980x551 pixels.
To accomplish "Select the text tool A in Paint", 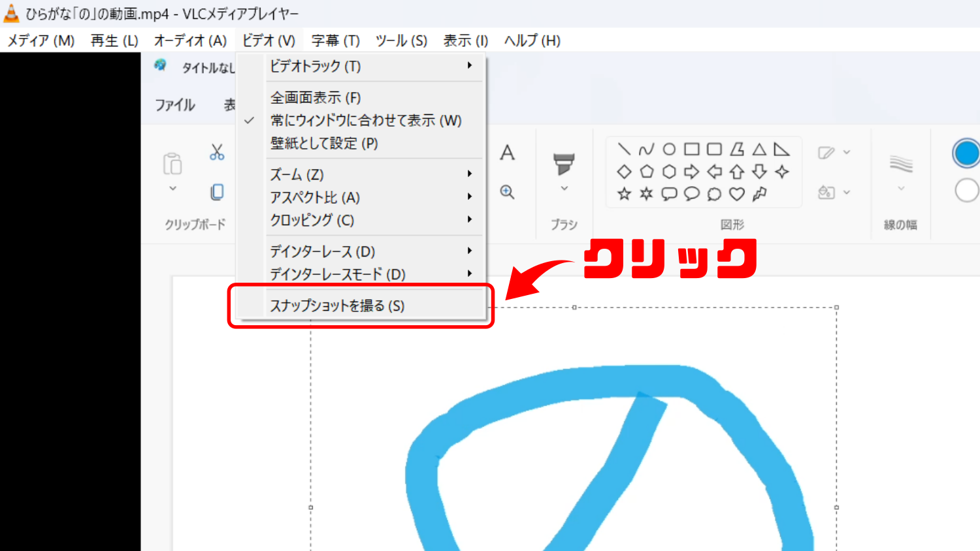I will [x=507, y=153].
